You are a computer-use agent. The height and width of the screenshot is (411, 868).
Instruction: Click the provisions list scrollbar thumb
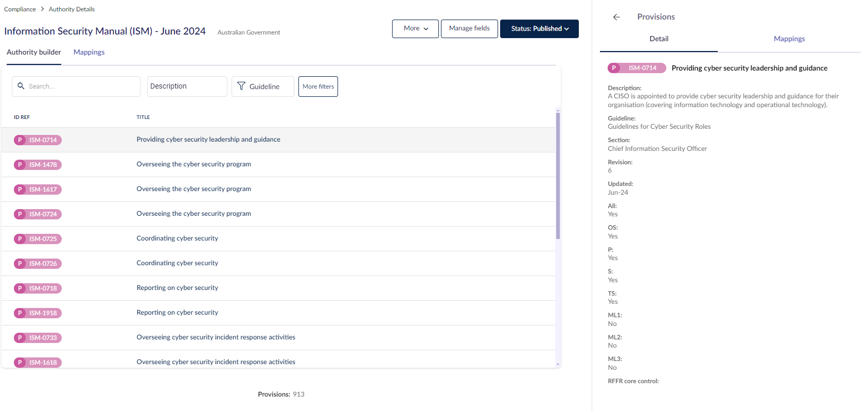click(x=558, y=176)
